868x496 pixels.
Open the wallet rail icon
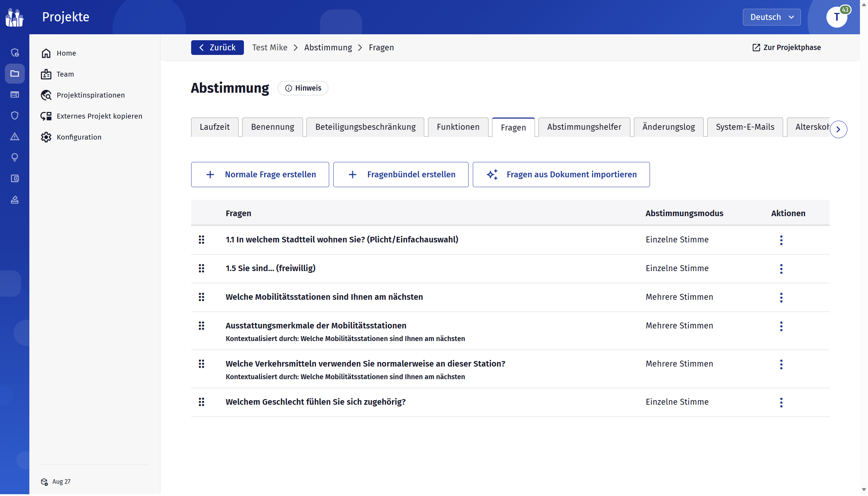point(15,178)
